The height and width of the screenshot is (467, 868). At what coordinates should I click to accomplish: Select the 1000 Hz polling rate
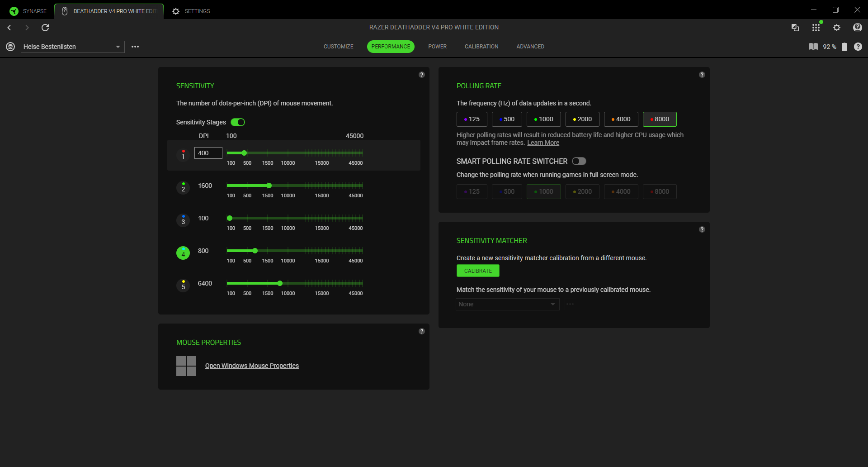[543, 119]
